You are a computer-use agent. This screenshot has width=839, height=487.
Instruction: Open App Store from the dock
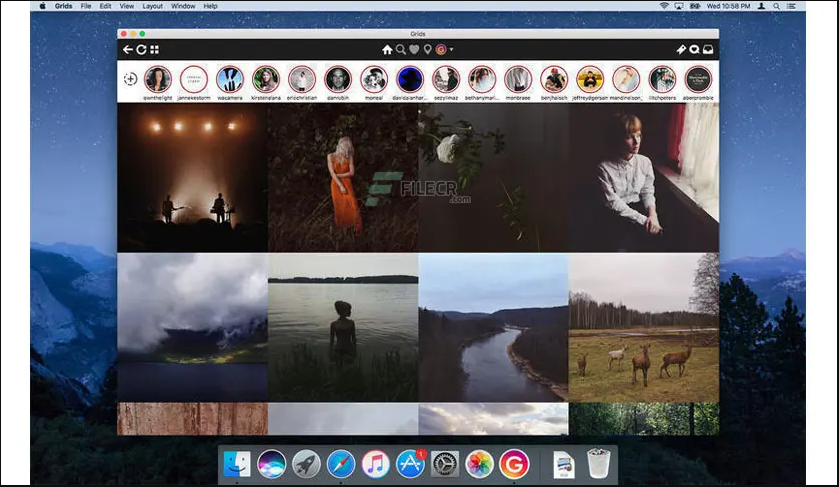(x=410, y=463)
